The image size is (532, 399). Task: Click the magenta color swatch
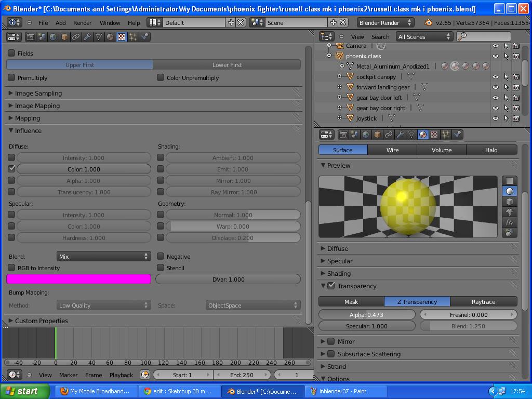click(78, 279)
